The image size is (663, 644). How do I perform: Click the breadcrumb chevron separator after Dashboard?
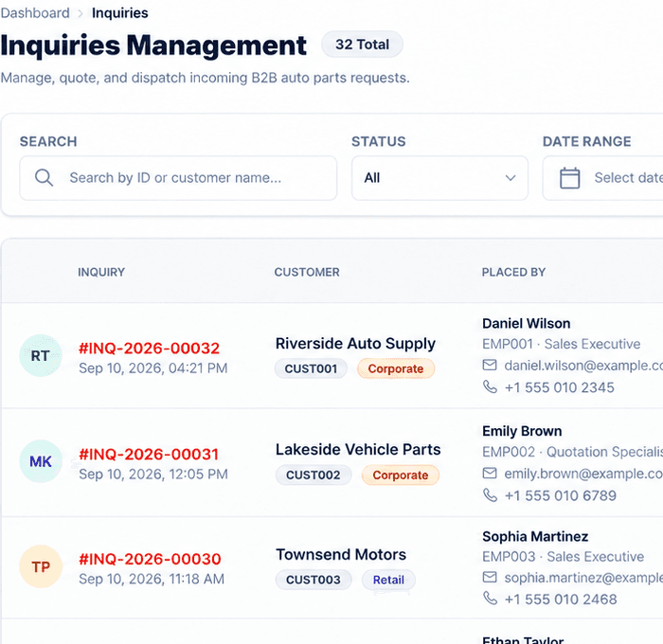point(81,13)
